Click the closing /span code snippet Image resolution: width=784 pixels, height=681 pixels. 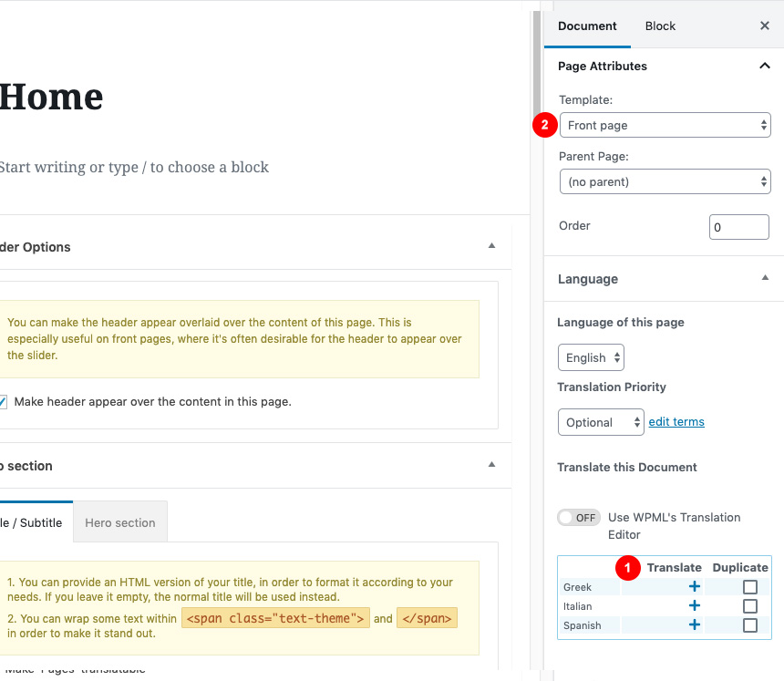(427, 618)
